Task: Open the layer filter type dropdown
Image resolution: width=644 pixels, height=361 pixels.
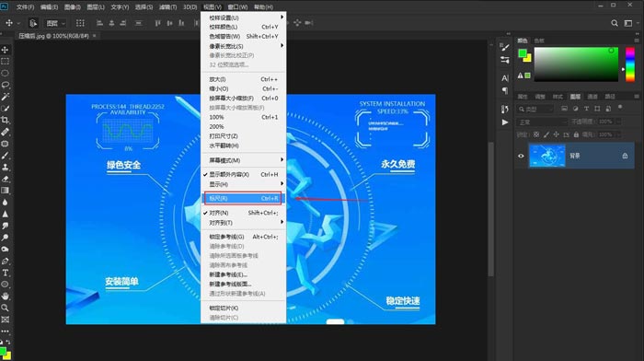Action: tap(535, 109)
